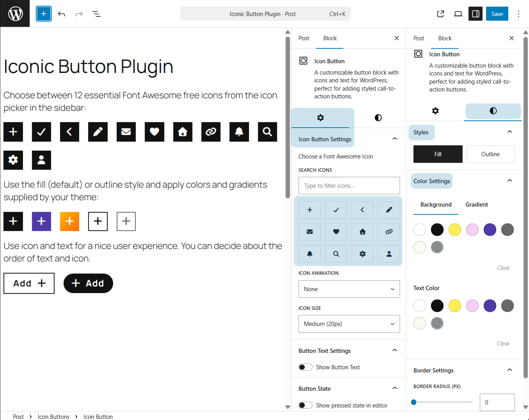Open the Icon Animation dropdown
The image size is (529, 420).
pos(349,289)
